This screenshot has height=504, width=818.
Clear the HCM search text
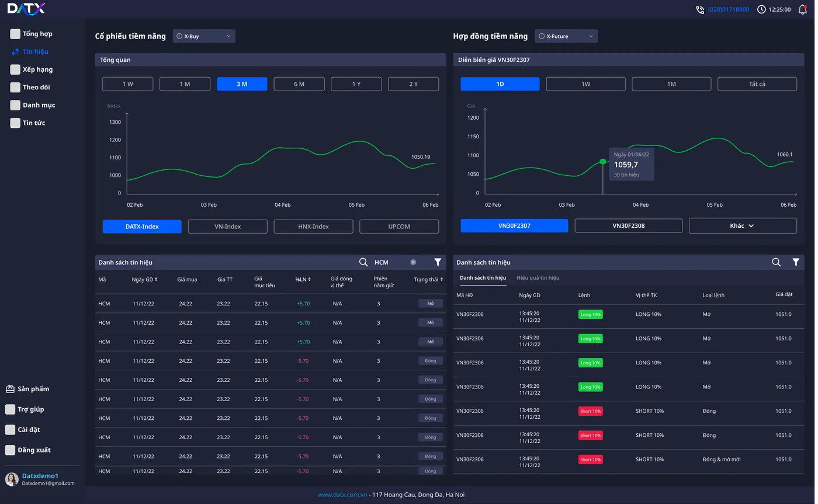click(x=413, y=262)
